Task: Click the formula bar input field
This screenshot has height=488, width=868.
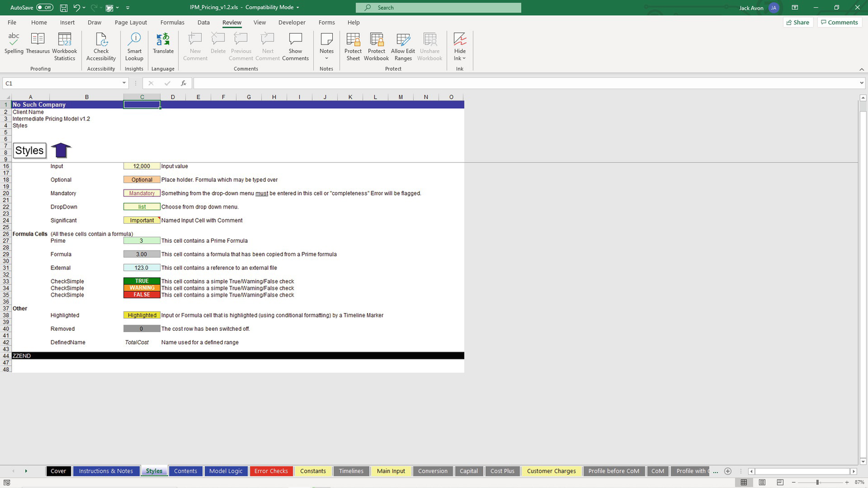Action: coord(526,83)
